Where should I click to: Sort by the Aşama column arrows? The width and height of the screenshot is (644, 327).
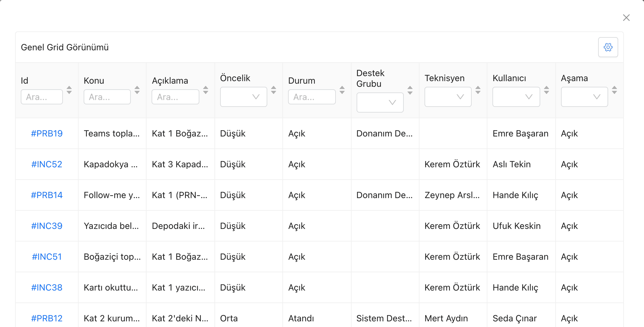pos(614,90)
